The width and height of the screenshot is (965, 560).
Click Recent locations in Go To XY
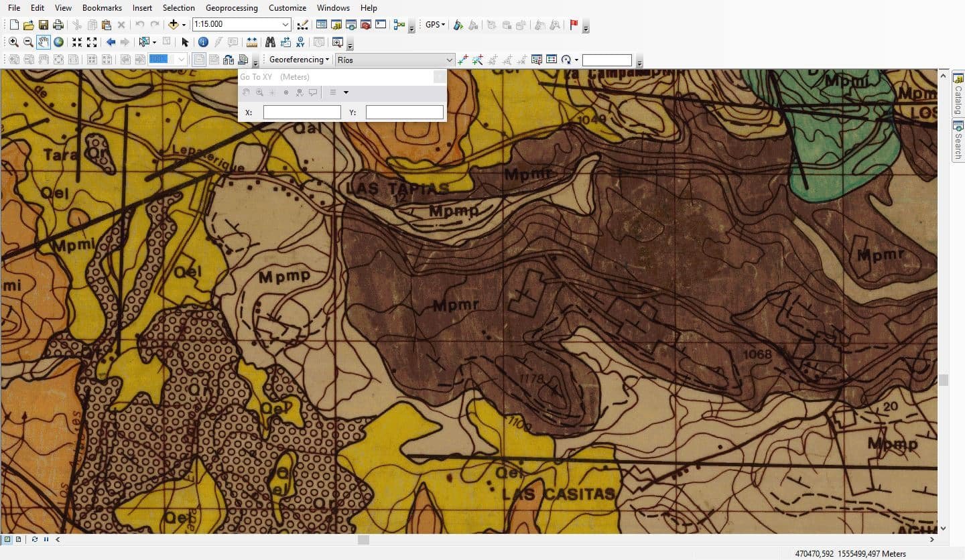(x=333, y=92)
